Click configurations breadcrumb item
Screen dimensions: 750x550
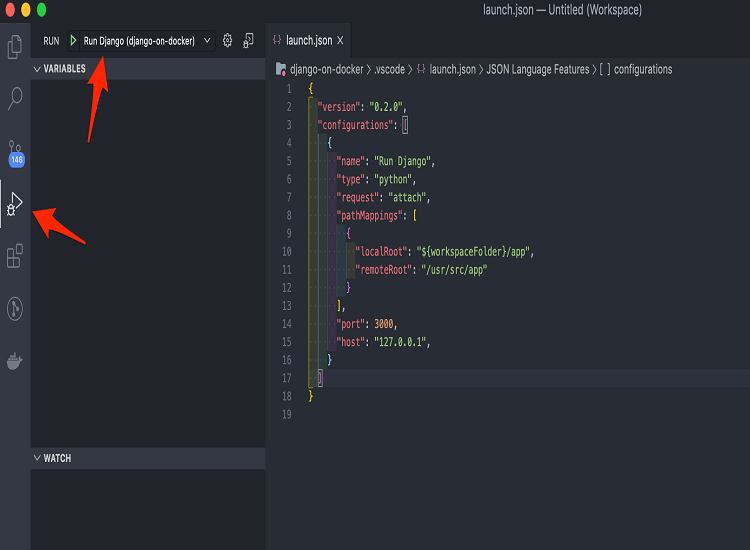click(642, 70)
